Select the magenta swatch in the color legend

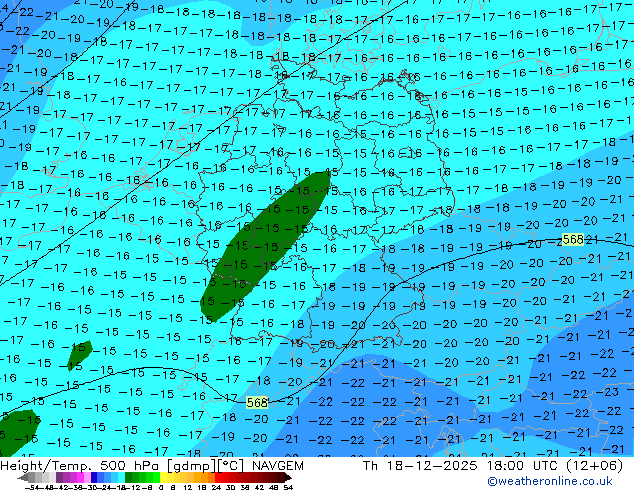[x=80, y=477]
